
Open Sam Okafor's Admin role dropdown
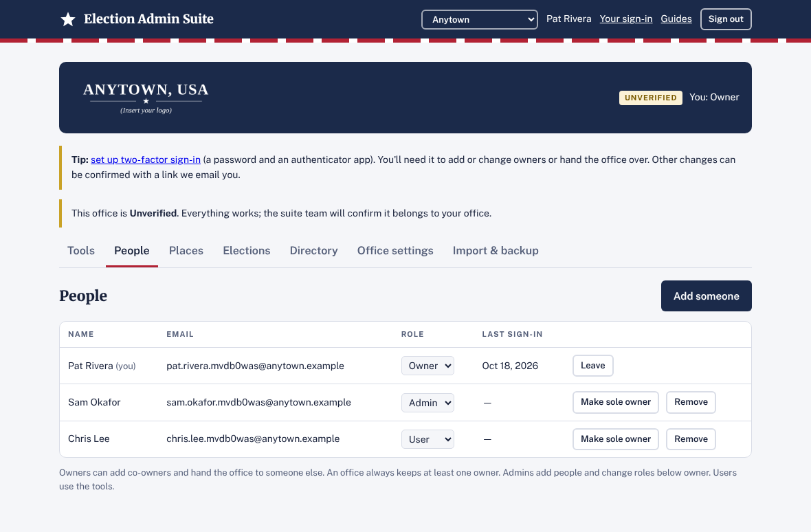pos(427,403)
